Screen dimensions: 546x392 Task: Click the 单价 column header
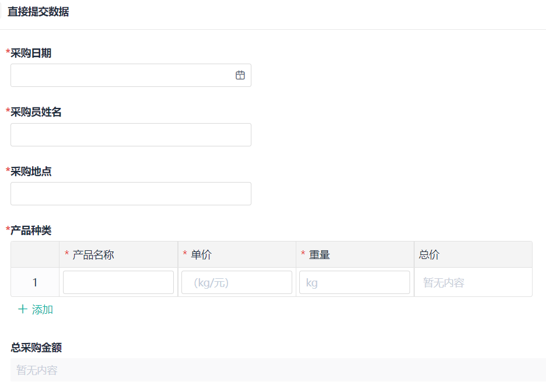tap(201, 254)
